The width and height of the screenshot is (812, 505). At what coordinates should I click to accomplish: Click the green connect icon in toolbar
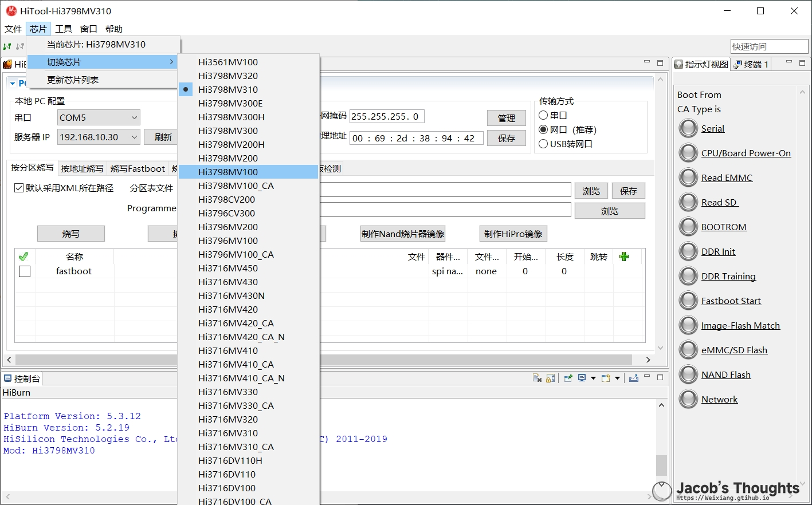7,46
